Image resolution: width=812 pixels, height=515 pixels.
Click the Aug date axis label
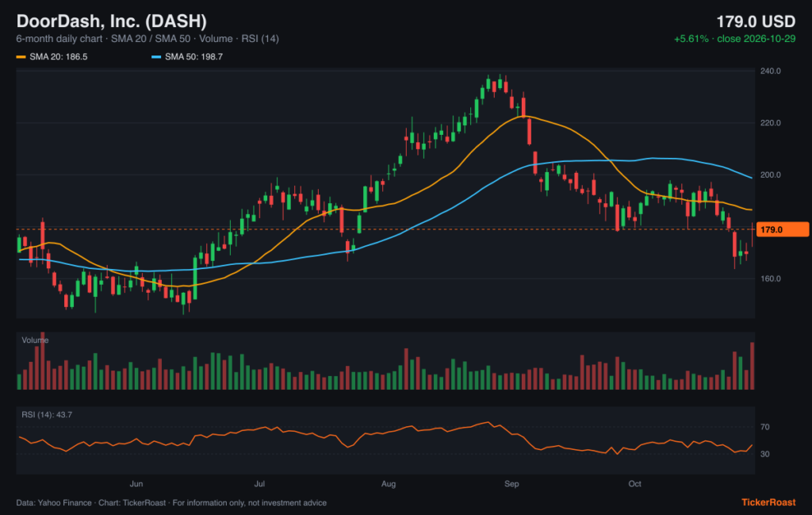click(389, 484)
